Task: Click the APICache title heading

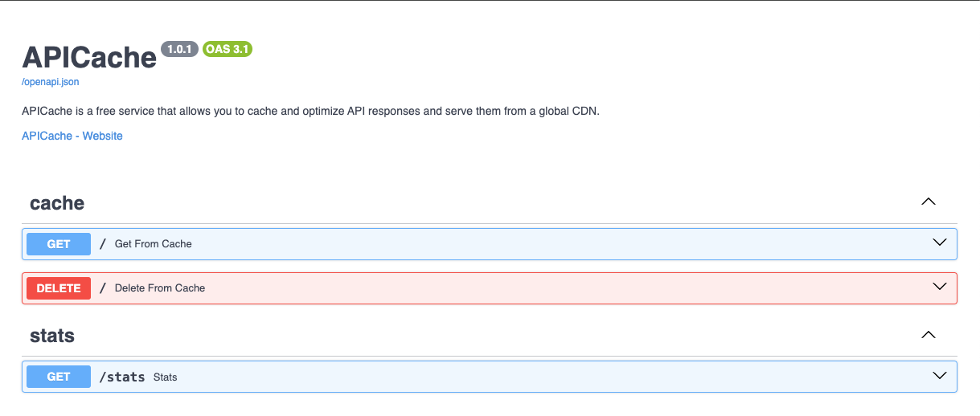Action: (x=89, y=57)
